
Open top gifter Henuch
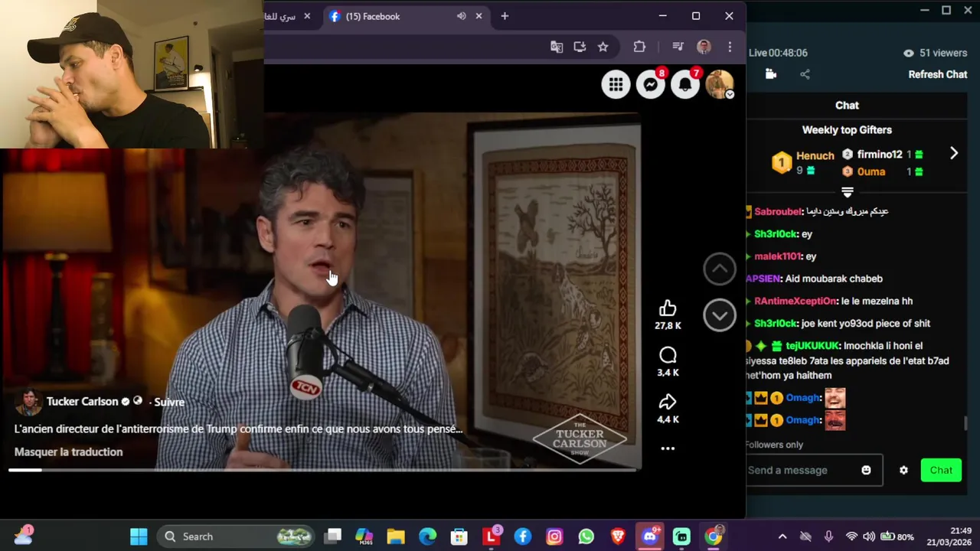click(815, 155)
